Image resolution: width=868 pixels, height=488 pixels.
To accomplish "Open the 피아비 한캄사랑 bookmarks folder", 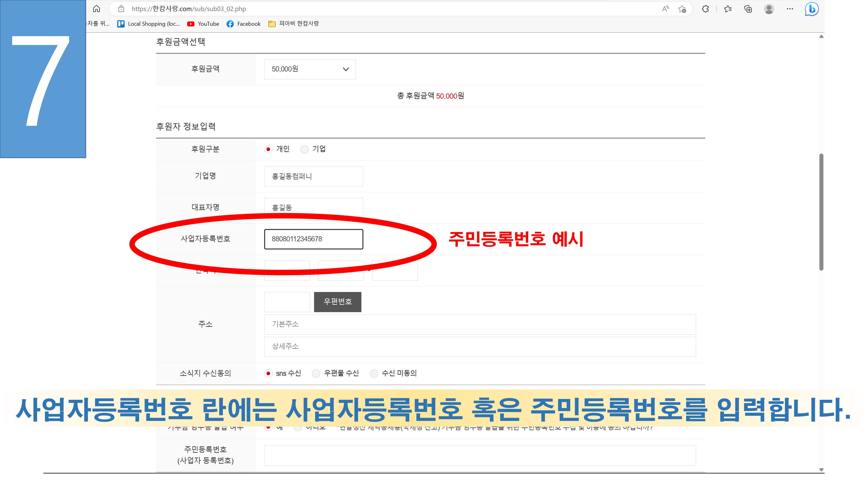I will 293,24.
